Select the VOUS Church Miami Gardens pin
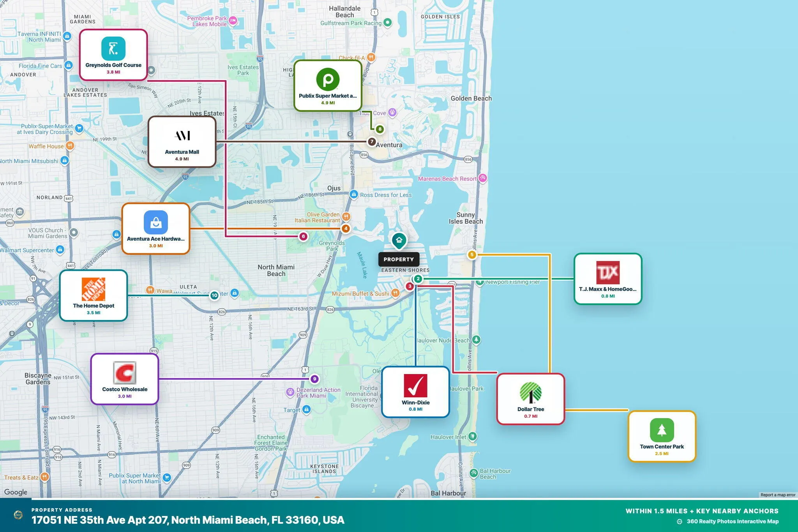Viewport: 798px width, 532px height. (x=74, y=233)
